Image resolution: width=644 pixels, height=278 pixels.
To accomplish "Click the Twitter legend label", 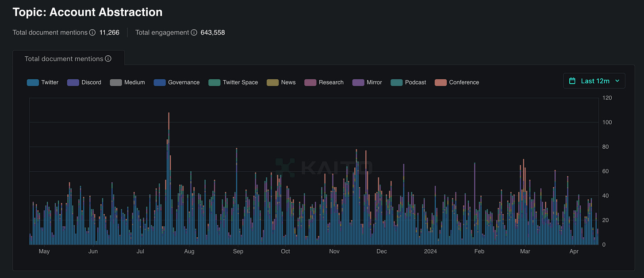I will (x=50, y=82).
